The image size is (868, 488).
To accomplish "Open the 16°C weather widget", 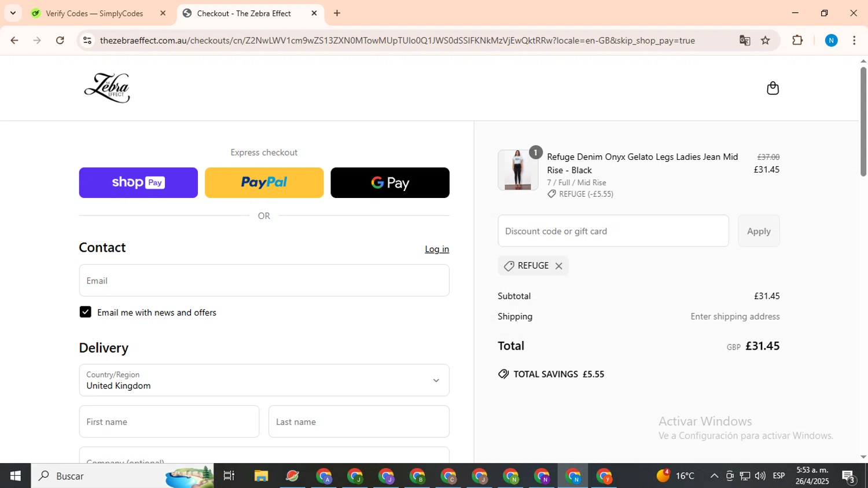I will (x=675, y=476).
